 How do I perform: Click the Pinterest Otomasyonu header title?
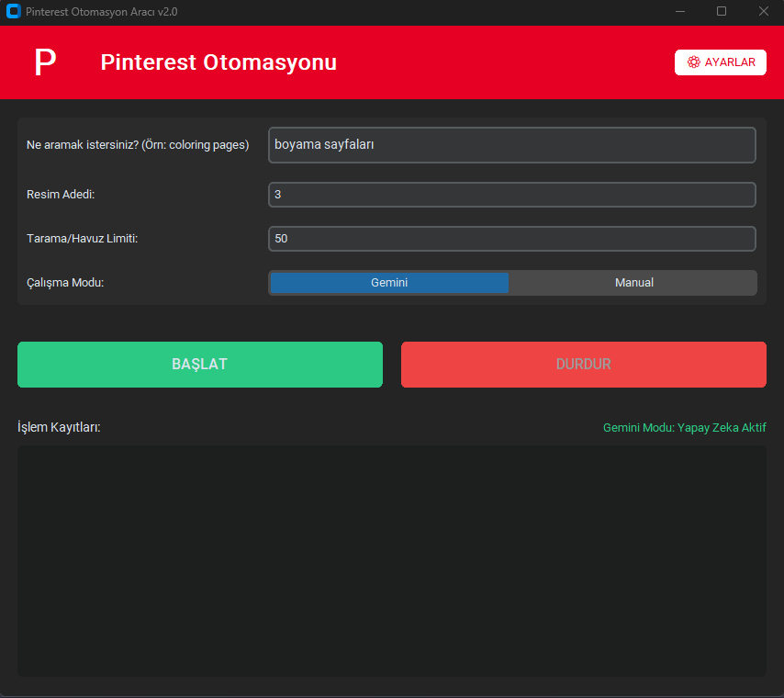(x=218, y=62)
